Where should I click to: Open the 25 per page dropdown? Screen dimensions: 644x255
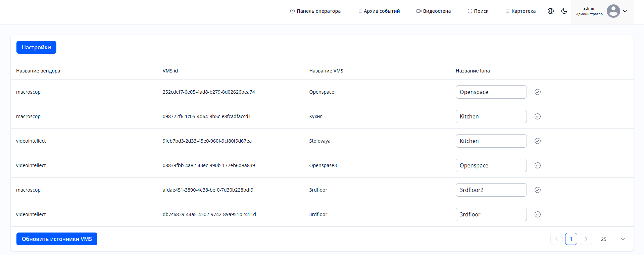point(613,239)
